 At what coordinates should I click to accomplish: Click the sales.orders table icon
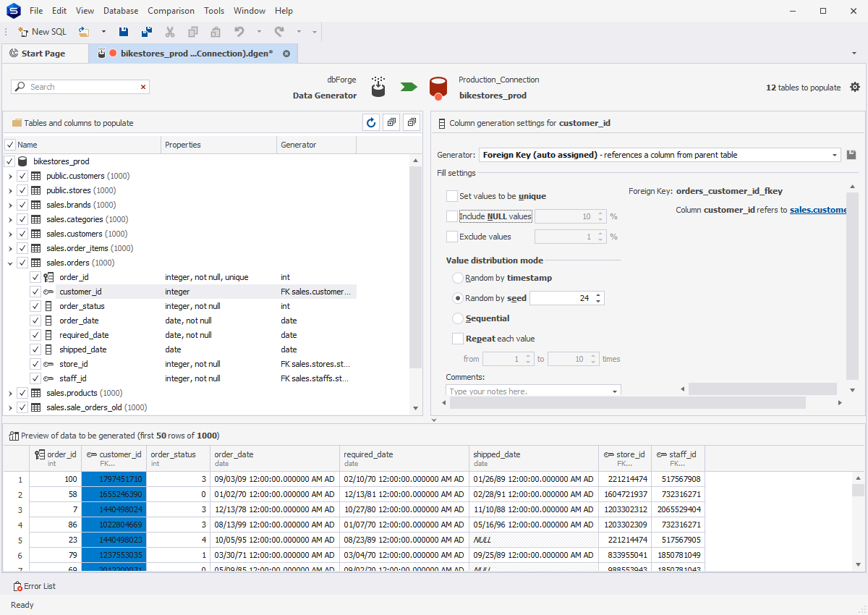[35, 263]
